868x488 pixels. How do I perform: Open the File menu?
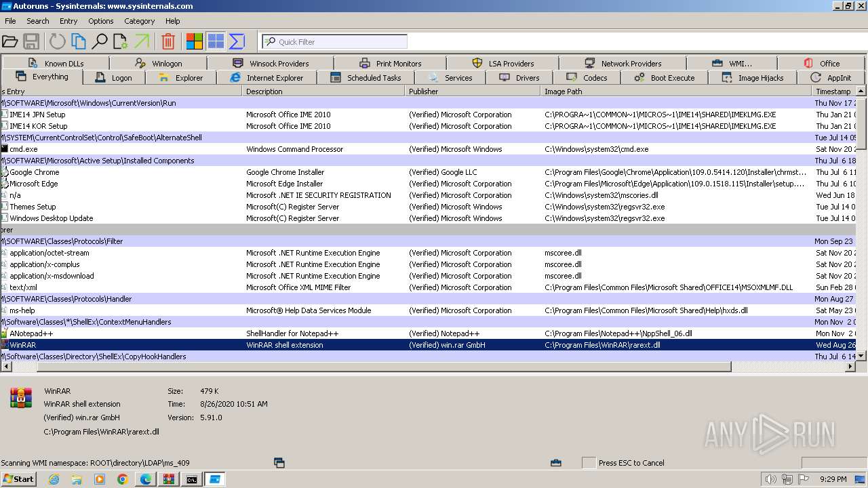click(10, 21)
